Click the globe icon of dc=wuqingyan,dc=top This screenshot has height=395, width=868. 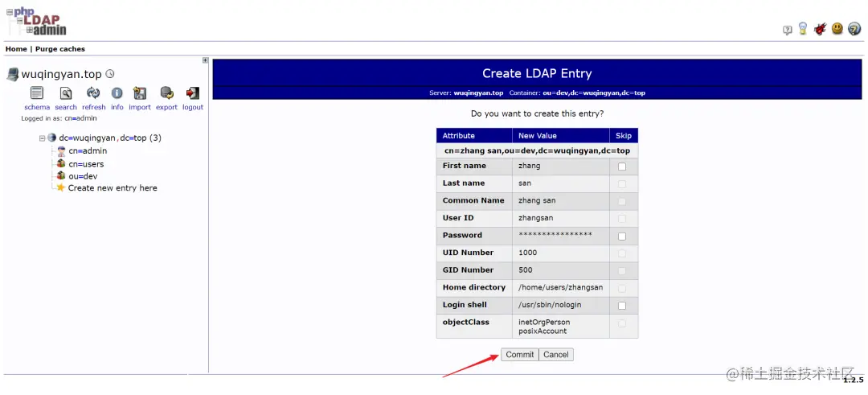tap(52, 138)
